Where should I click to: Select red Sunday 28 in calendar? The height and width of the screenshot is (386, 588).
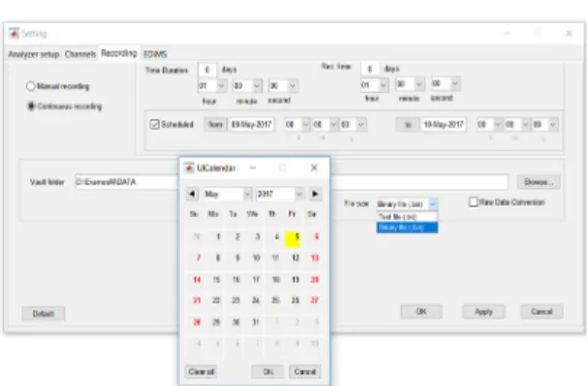(x=197, y=322)
